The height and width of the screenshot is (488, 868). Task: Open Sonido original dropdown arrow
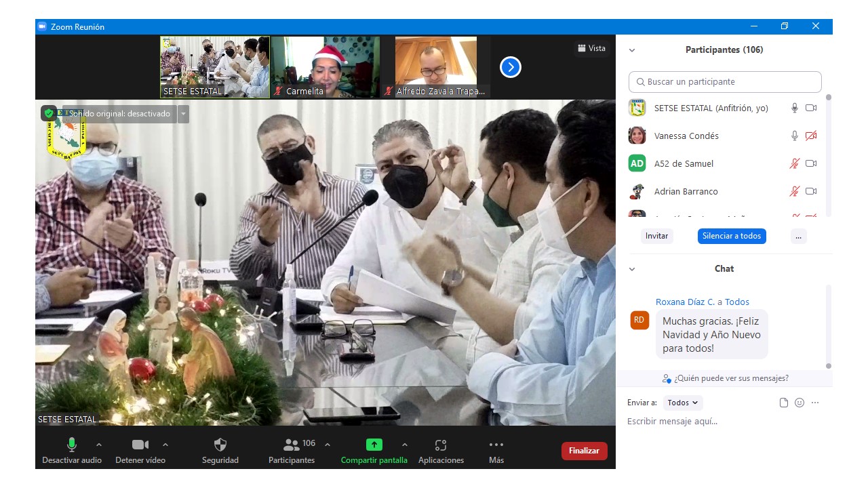(x=183, y=114)
